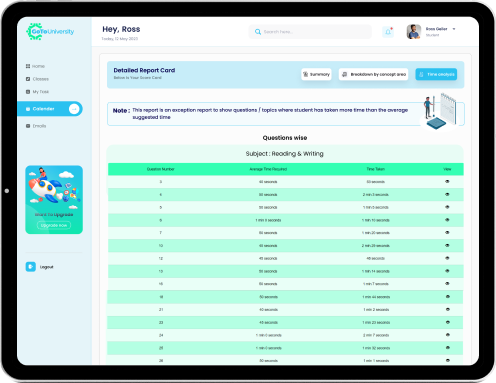Click the My Task sidebar icon
The image size is (496, 383).
pos(28,92)
